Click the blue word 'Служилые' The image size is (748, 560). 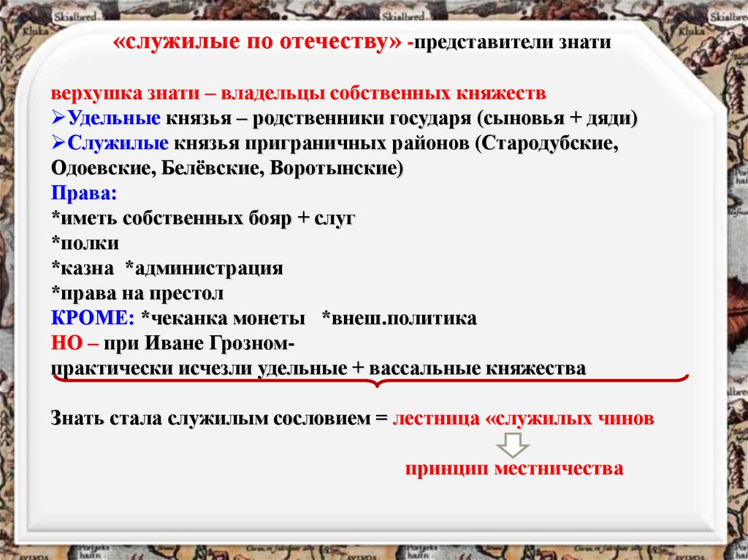click(x=118, y=142)
